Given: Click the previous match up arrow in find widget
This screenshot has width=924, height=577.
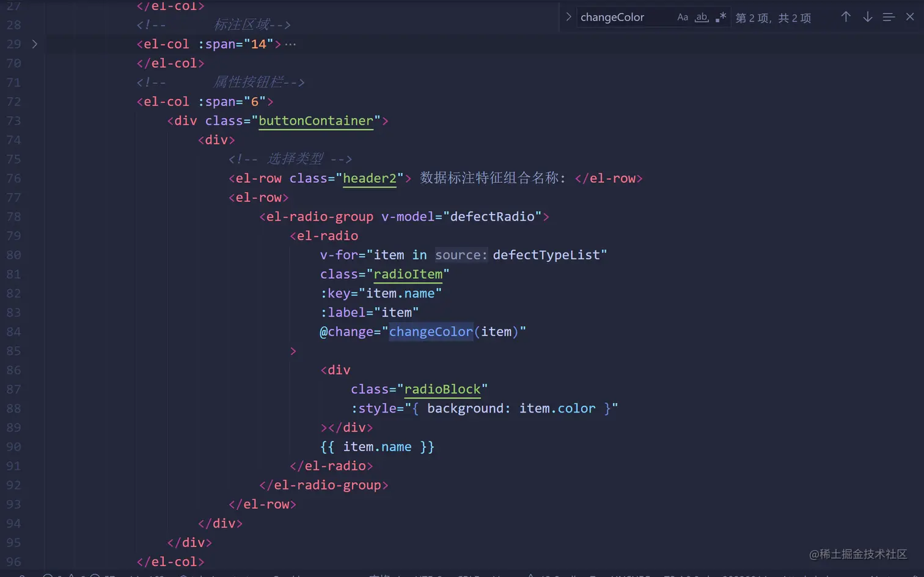Looking at the screenshot, I should [x=846, y=17].
